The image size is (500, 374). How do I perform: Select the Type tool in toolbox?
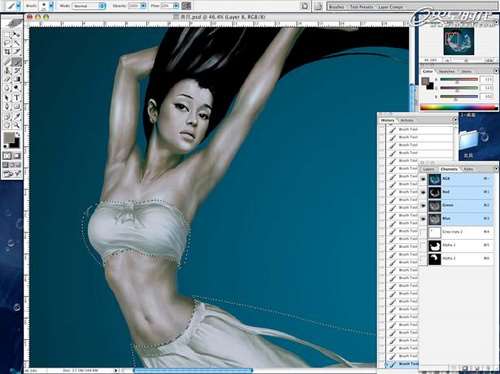point(17,98)
